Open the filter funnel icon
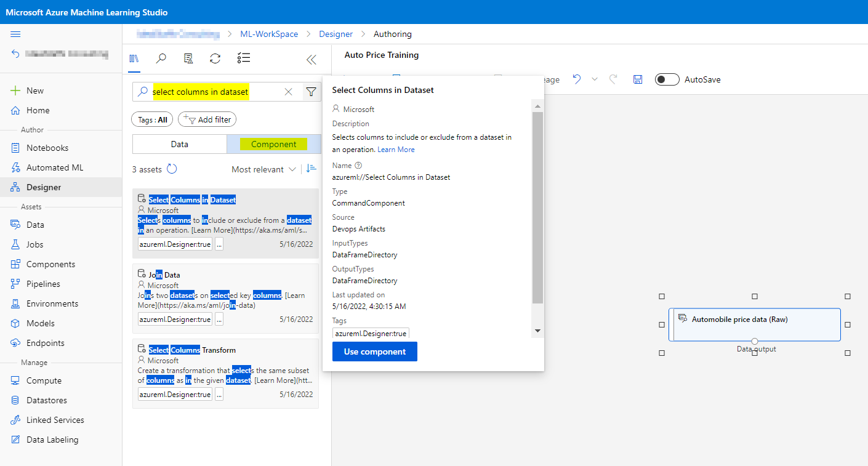The image size is (868, 466). (311, 92)
